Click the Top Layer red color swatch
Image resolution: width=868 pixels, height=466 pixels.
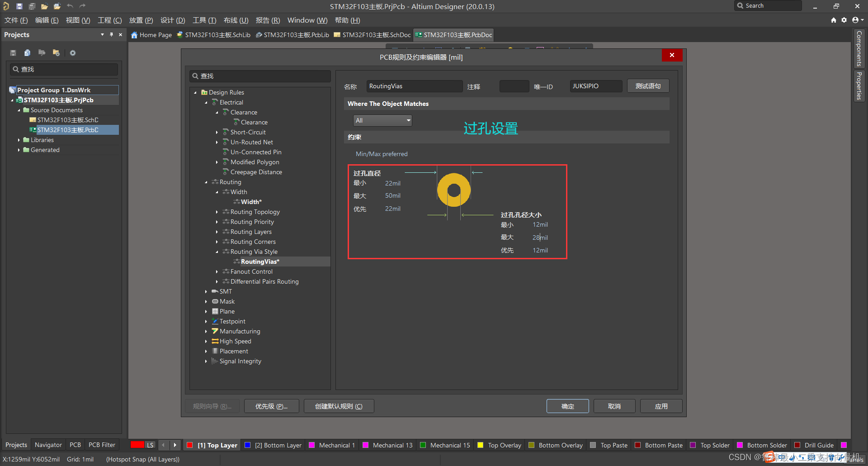click(190, 445)
